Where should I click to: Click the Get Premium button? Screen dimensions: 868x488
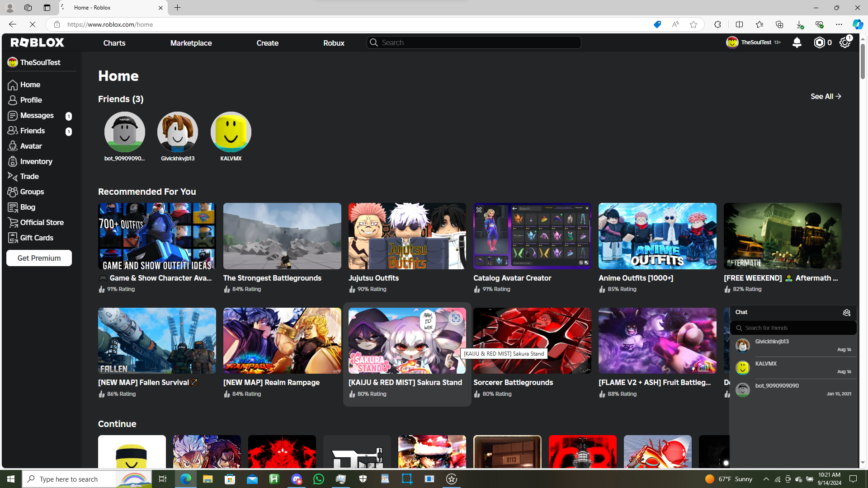click(x=39, y=258)
